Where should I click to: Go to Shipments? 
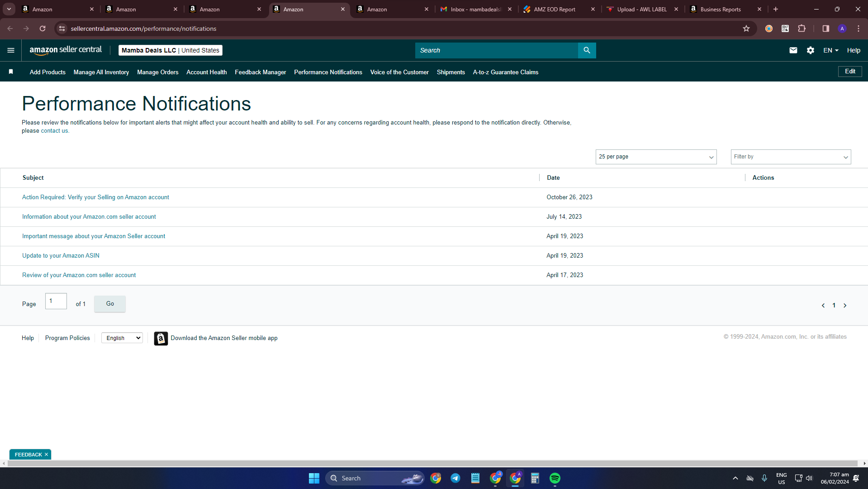tap(451, 72)
